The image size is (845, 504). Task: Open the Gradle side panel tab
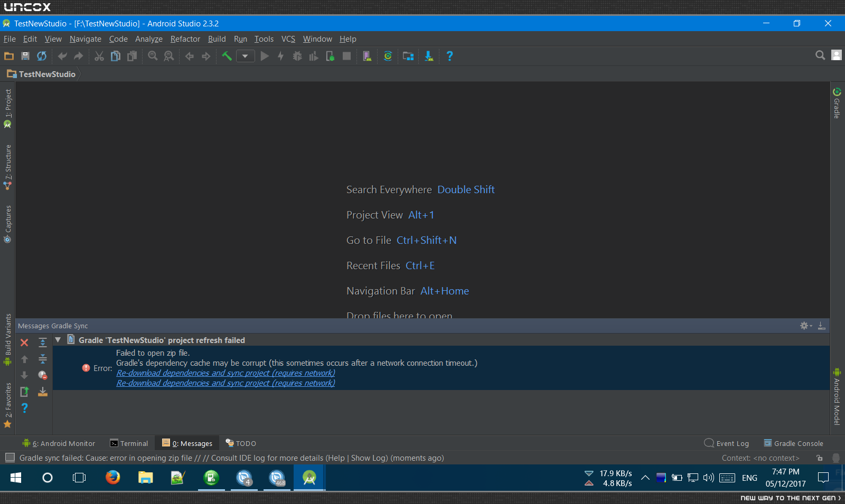[x=837, y=103]
